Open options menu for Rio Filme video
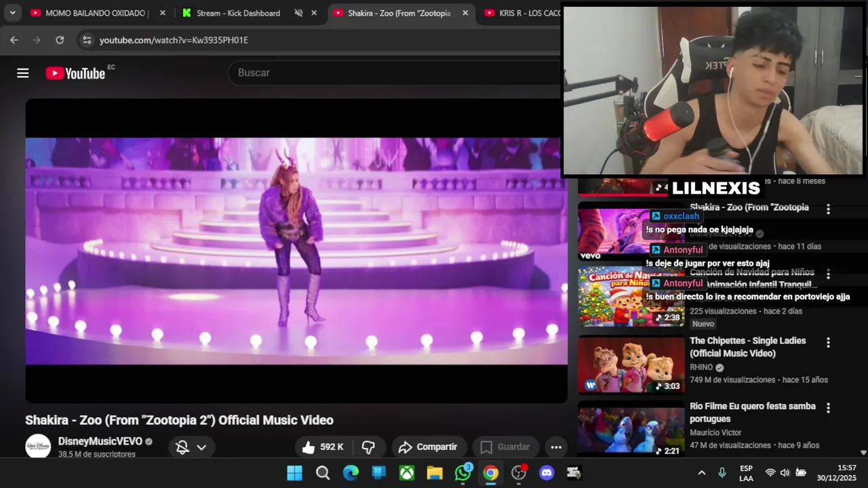 point(828,408)
